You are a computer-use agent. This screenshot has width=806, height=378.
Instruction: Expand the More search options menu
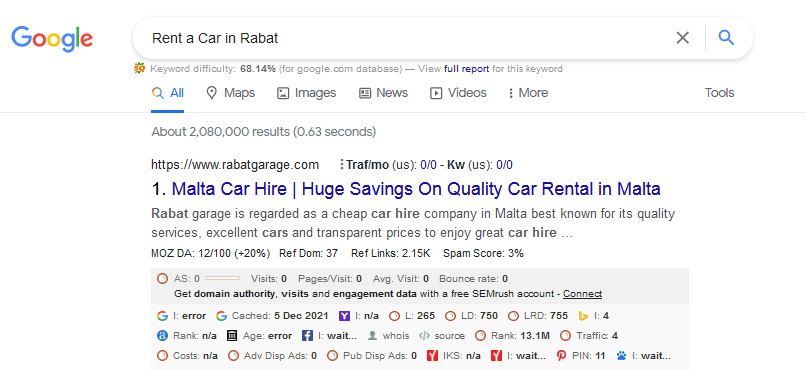(x=528, y=93)
